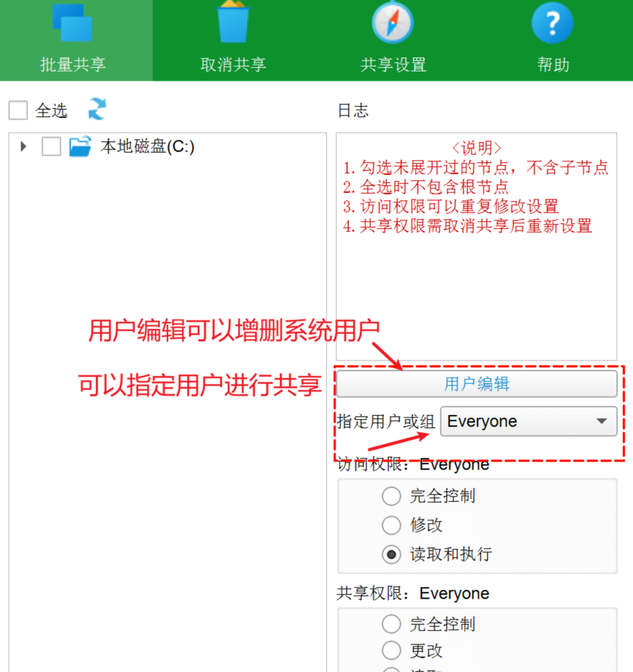
Task: Enable the 全选 checkbox
Action: [18, 110]
